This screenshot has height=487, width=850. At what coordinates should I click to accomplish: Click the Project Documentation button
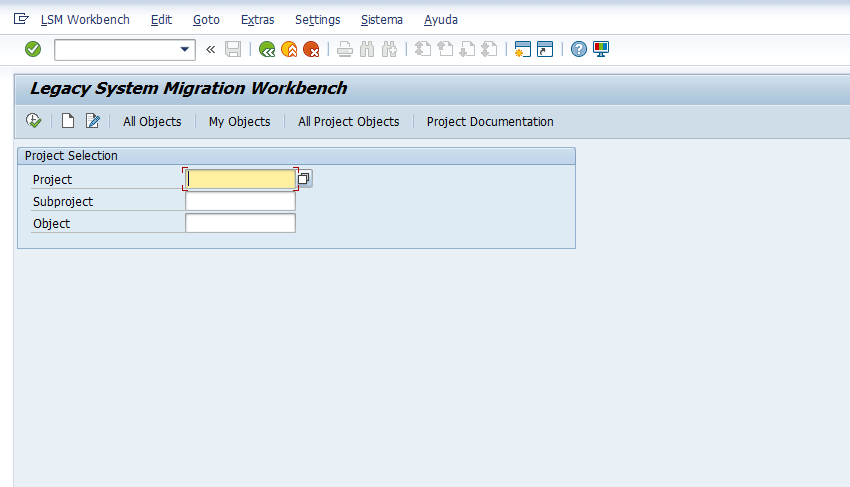[x=490, y=121]
